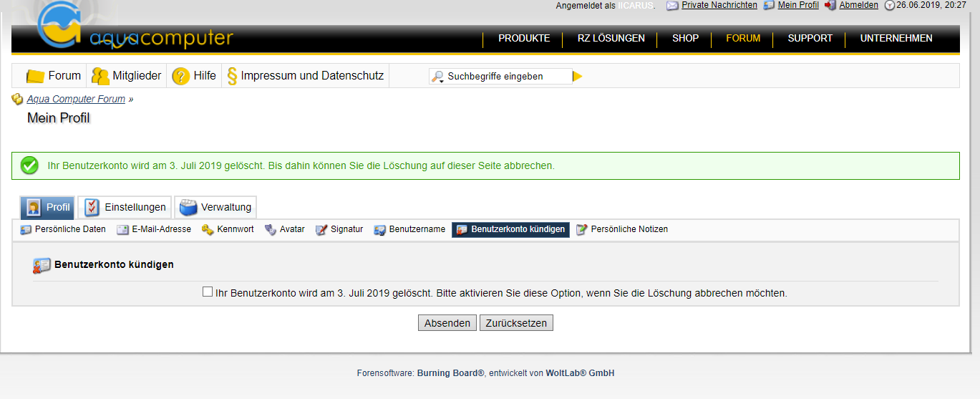The image size is (980, 399).
Task: Open the RZ LÖSUNGEN menu
Action: [x=611, y=39]
